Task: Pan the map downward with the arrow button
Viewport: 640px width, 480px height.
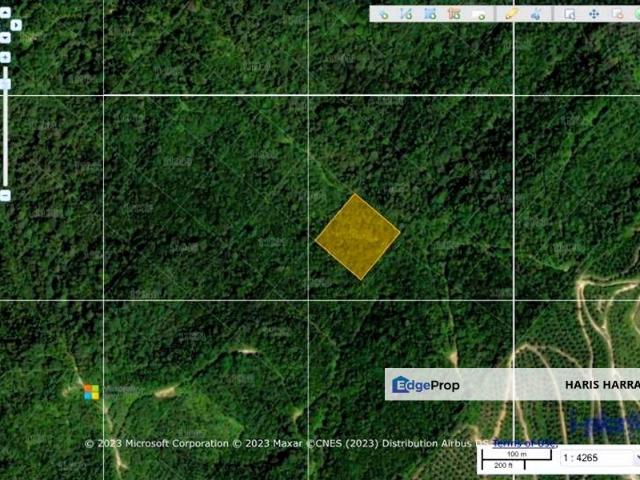Action: click(5, 38)
